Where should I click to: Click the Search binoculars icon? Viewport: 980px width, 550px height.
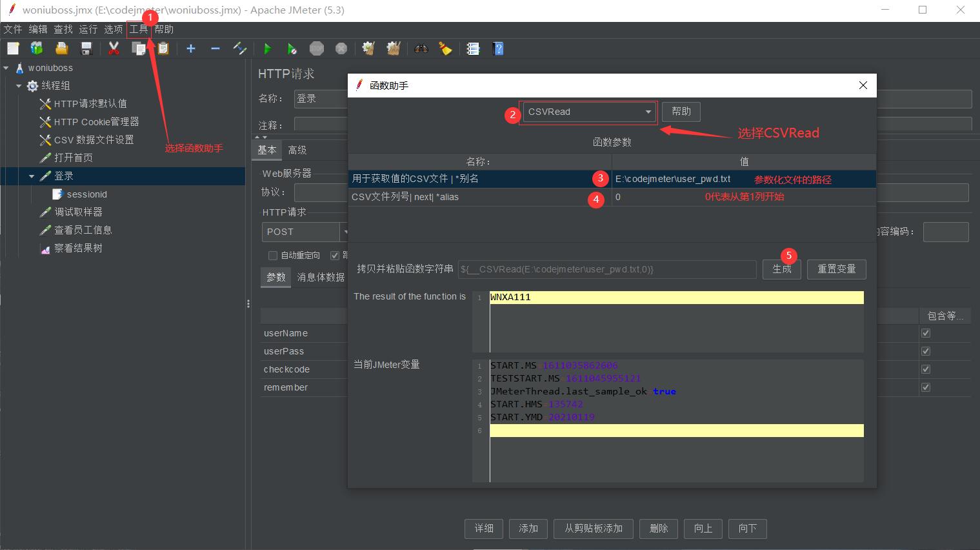(x=421, y=48)
